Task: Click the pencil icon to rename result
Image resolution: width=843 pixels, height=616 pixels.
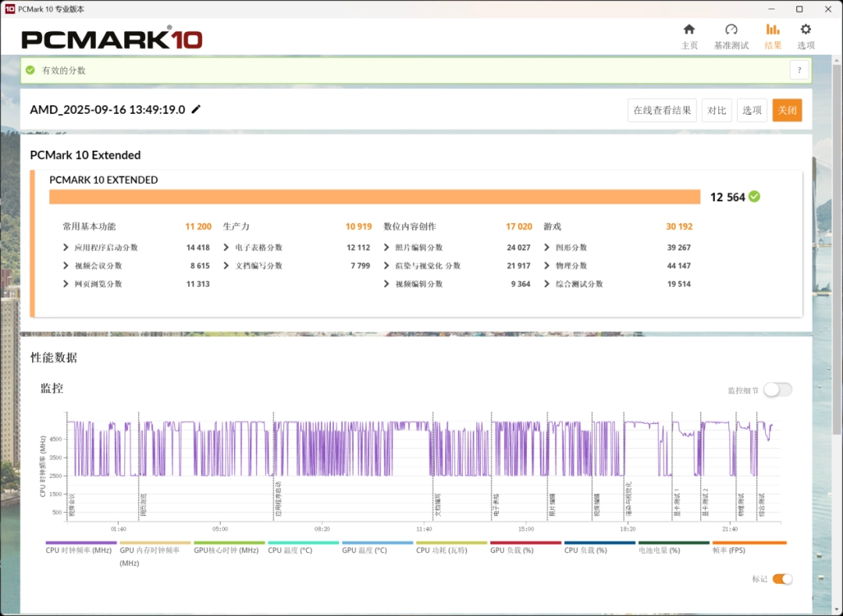Action: coord(196,109)
